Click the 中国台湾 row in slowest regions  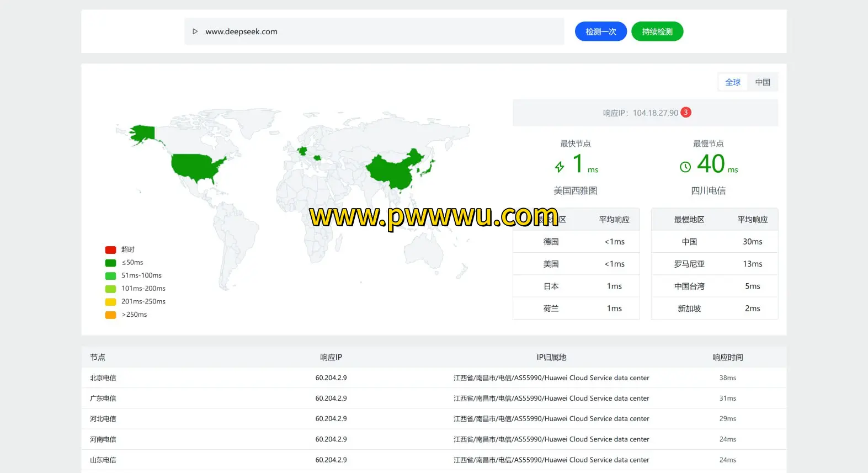[715, 286]
